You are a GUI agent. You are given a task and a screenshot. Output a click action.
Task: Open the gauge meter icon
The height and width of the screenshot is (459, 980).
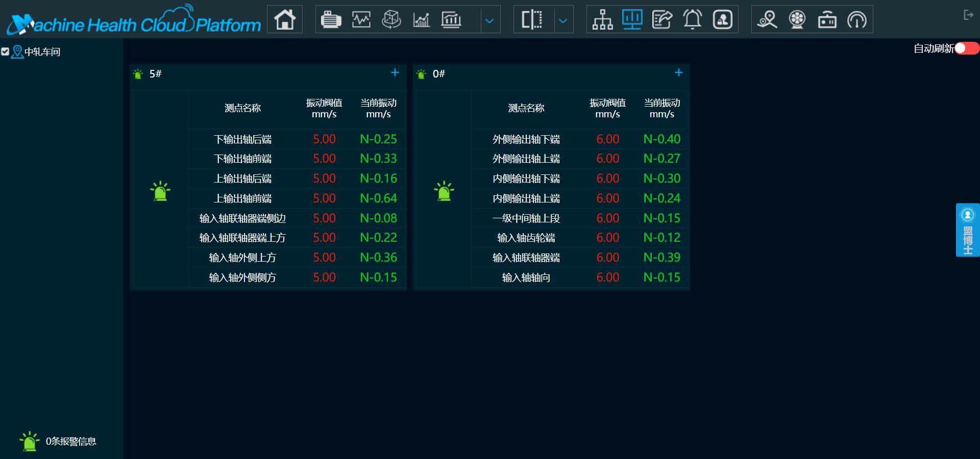[x=857, y=20]
